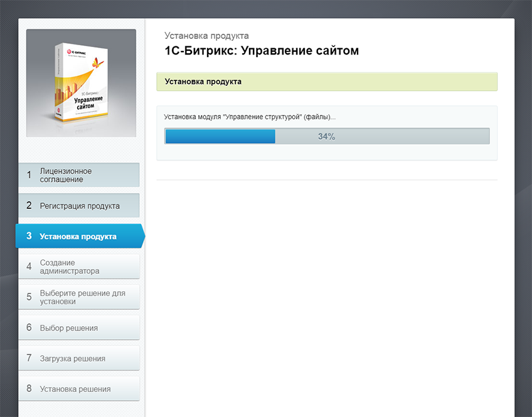The image size is (532, 417).
Task: Go to step 2 Регистрация продукта
Action: pos(79,206)
